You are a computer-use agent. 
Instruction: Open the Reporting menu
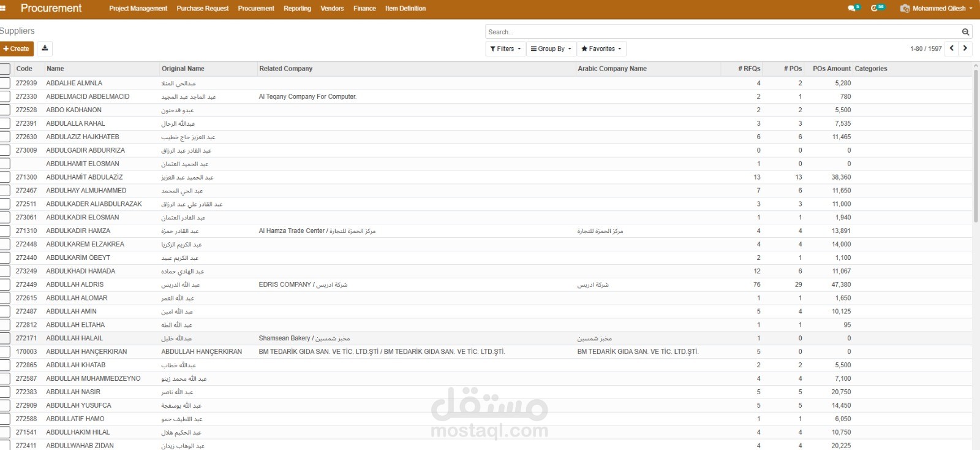pyautogui.click(x=297, y=9)
